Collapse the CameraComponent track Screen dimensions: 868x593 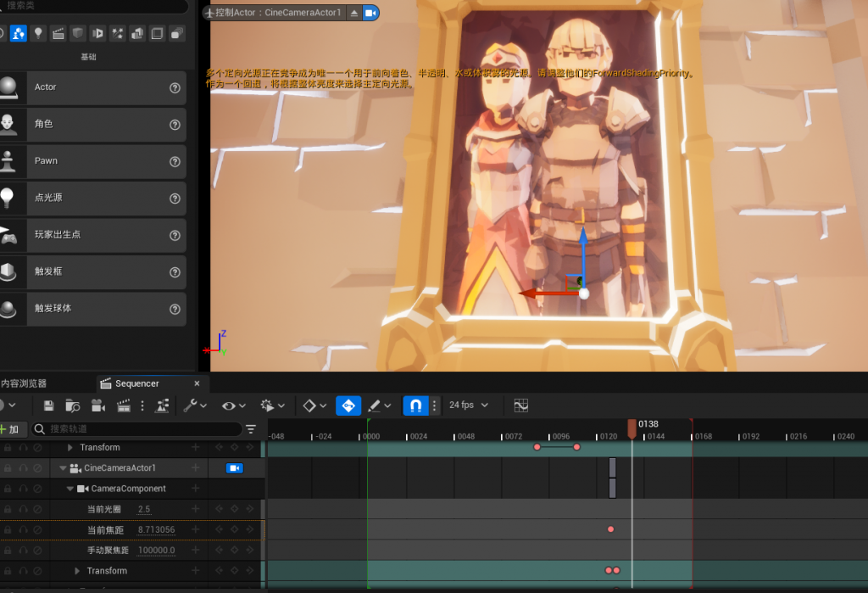click(70, 489)
